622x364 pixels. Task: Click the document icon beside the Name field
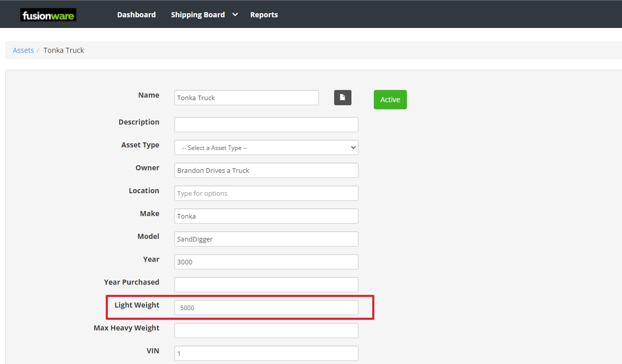[342, 97]
